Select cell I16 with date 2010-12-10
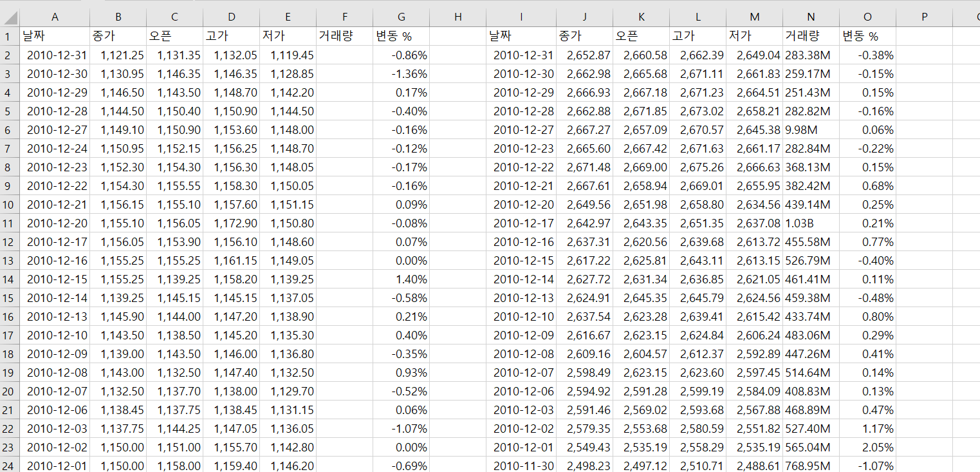 [521, 316]
